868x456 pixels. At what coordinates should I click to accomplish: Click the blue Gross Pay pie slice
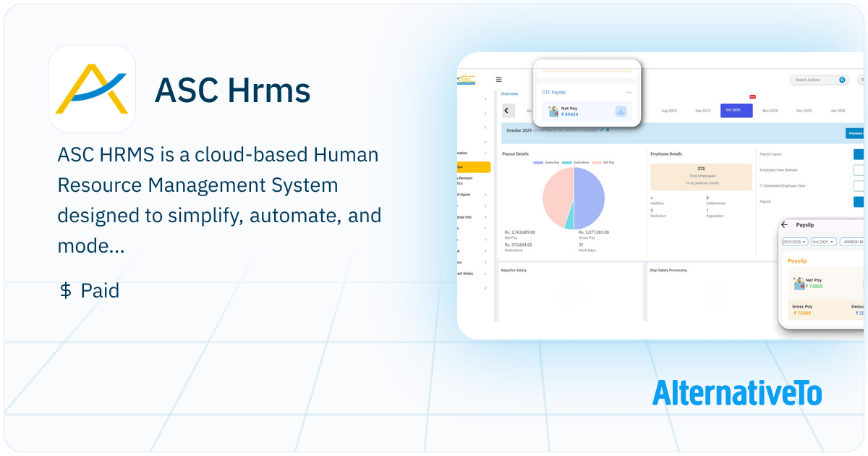590,197
